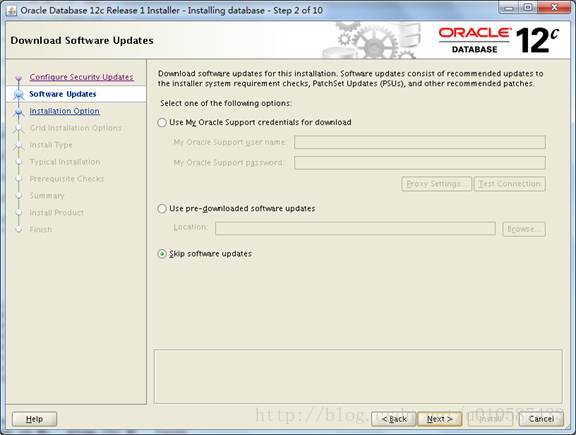Screen dimensions: 576x435
Task: Click the Software Updates step marker icon
Action: click(x=18, y=95)
